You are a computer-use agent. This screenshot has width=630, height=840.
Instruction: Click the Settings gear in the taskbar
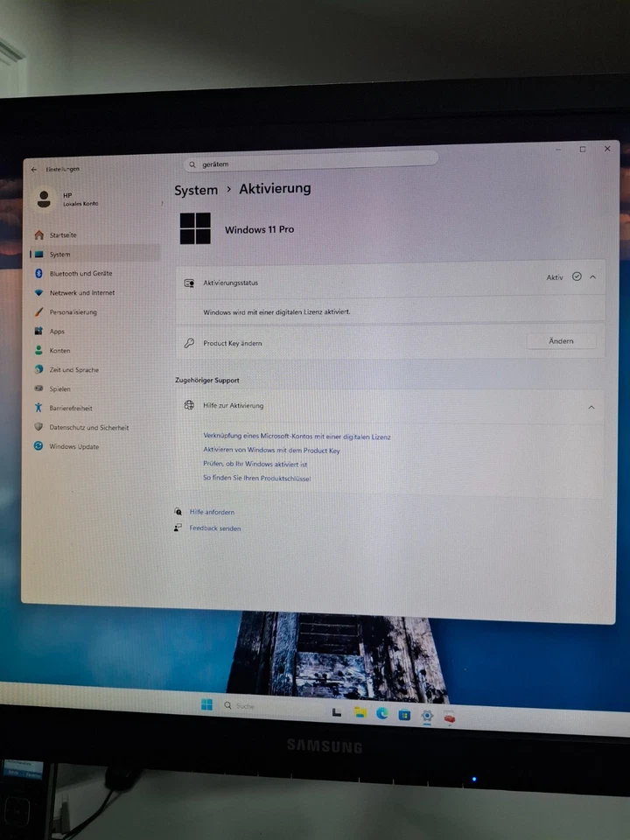[x=427, y=716]
